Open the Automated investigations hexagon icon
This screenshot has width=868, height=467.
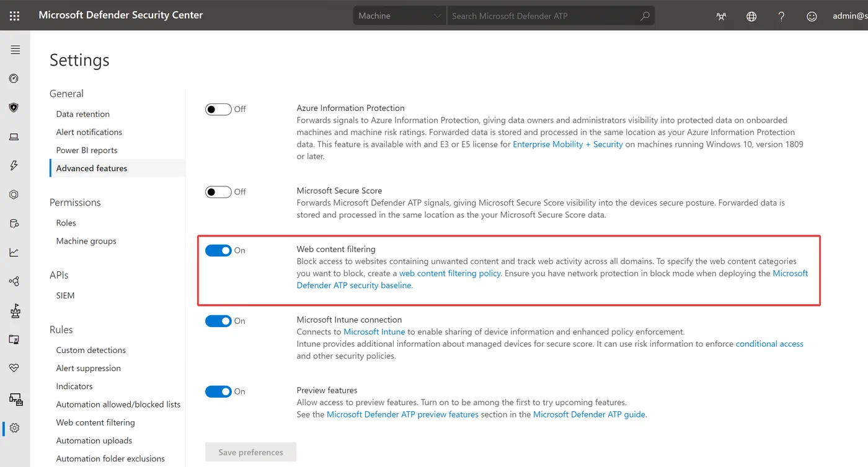14,194
